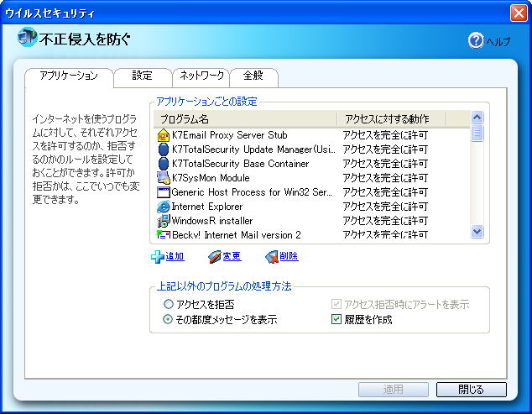The height and width of the screenshot is (414, 532).
Task: Sort by プログラム名 column header
Action: coord(245,119)
